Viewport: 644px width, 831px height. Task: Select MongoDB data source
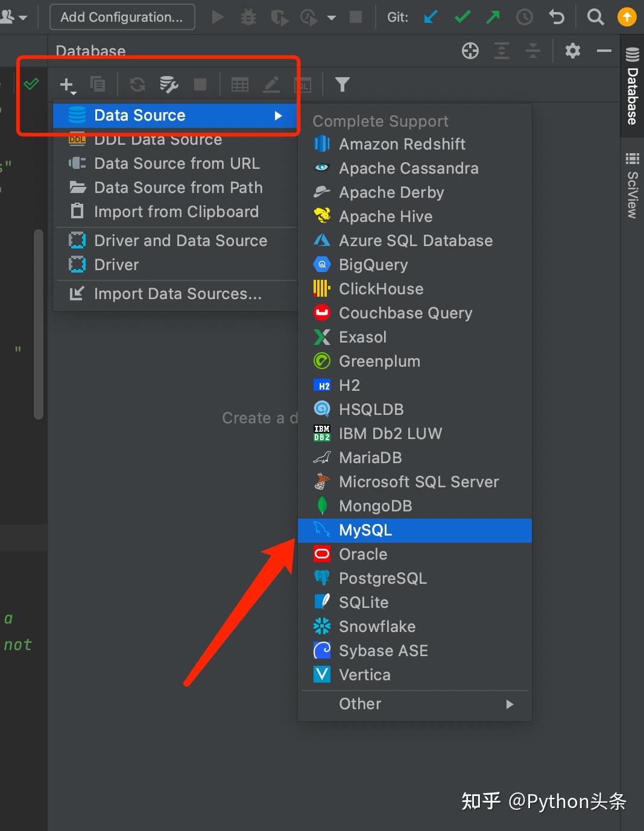tap(415, 506)
